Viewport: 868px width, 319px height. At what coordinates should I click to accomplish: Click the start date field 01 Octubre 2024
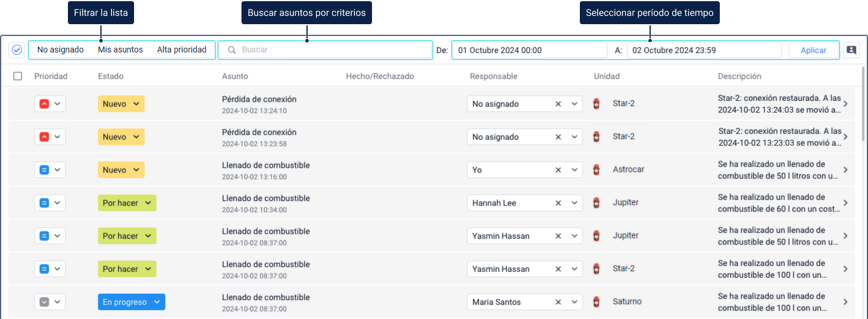pyautogui.click(x=528, y=50)
